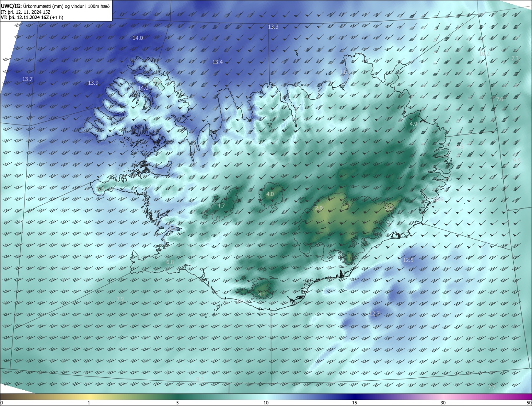Screen dimensions: 532x406
Task: Click the IT analysis time line 15Z
Action: pos(26,12)
